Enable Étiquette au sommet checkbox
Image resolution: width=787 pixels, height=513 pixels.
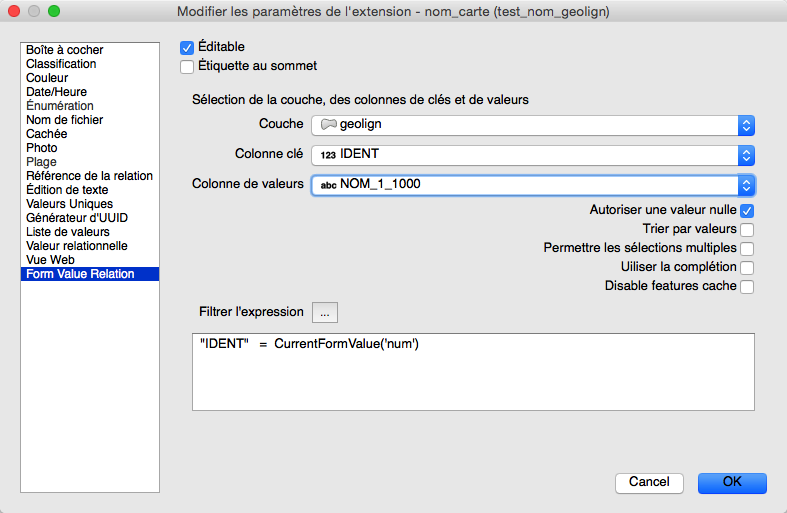click(187, 67)
